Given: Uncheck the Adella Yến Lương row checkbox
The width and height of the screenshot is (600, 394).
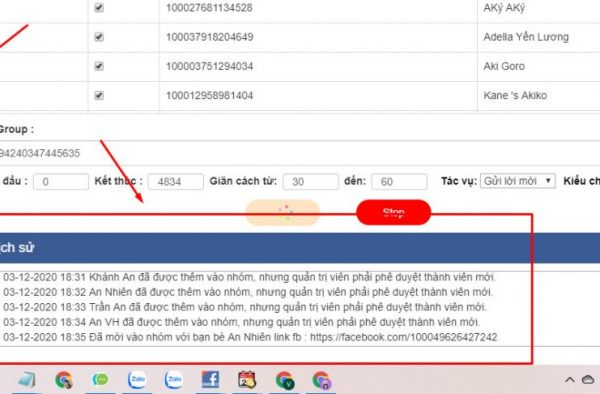Looking at the screenshot, I should coord(99,37).
